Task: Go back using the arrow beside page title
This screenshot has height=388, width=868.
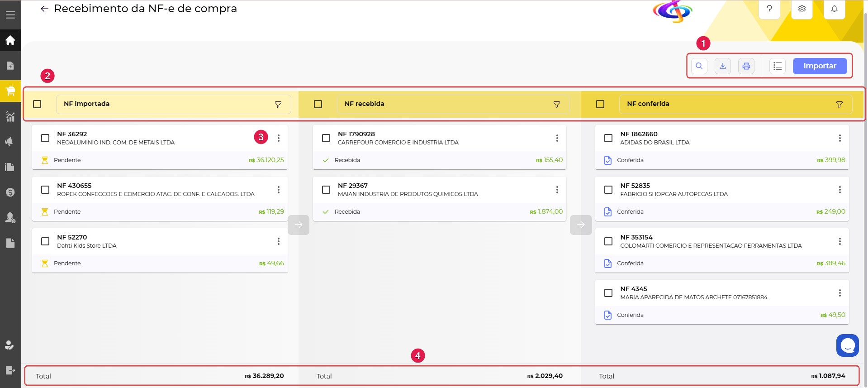Action: (x=44, y=9)
